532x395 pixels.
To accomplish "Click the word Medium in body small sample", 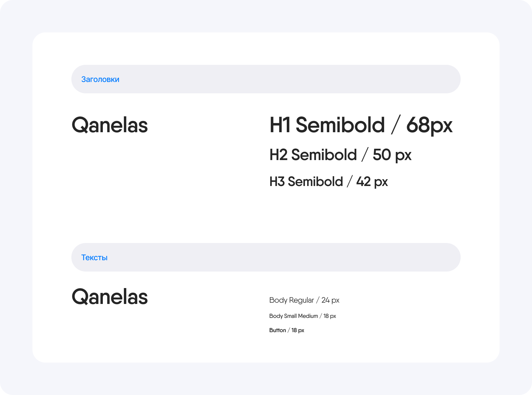I will click(x=308, y=316).
